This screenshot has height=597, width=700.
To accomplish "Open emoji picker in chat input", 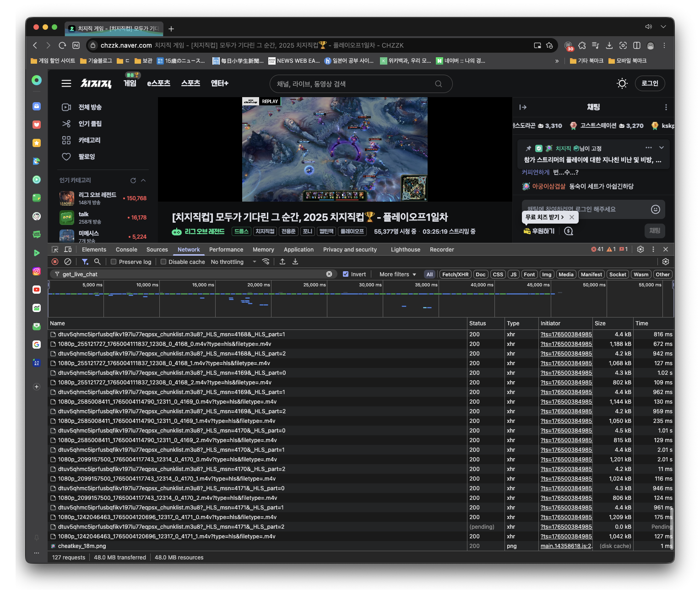I will [x=656, y=209].
